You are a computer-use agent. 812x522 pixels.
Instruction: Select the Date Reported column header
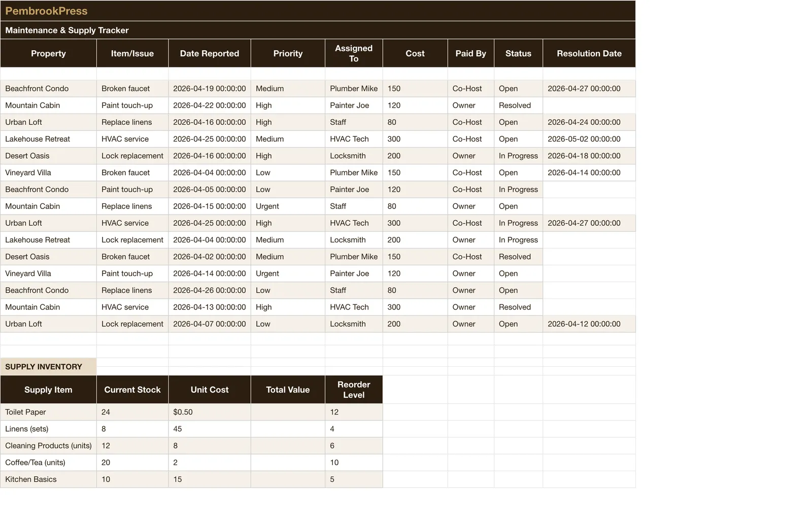click(x=210, y=53)
